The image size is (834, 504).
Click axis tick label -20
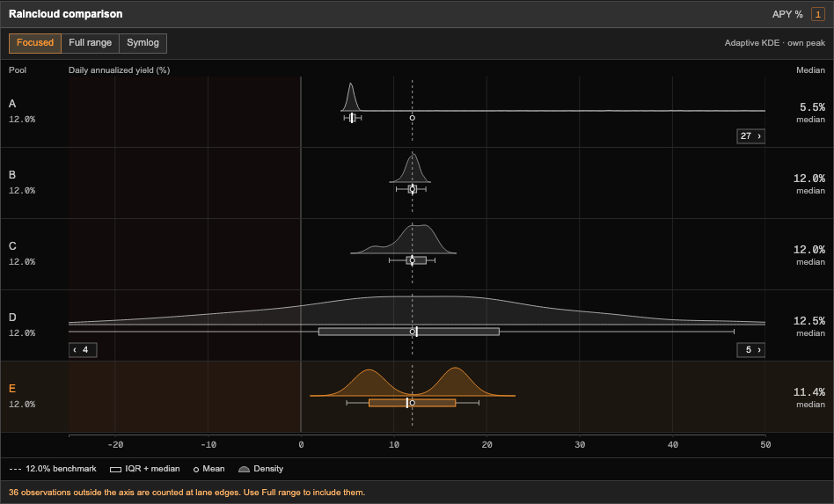pyautogui.click(x=115, y=445)
